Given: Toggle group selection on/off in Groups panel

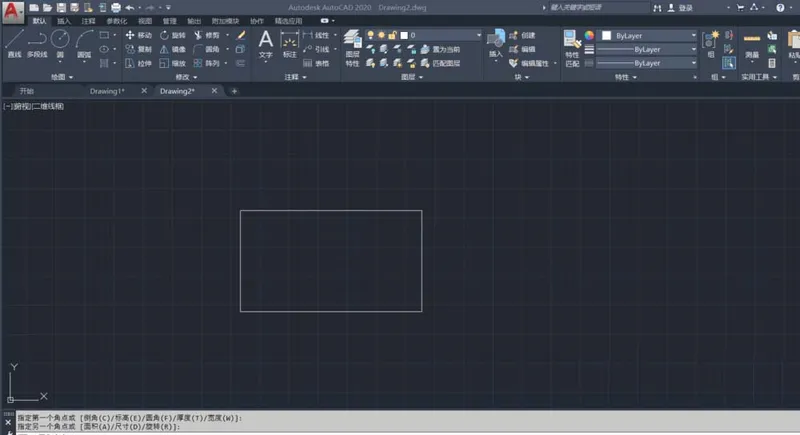Looking at the screenshot, I should click(x=729, y=63).
